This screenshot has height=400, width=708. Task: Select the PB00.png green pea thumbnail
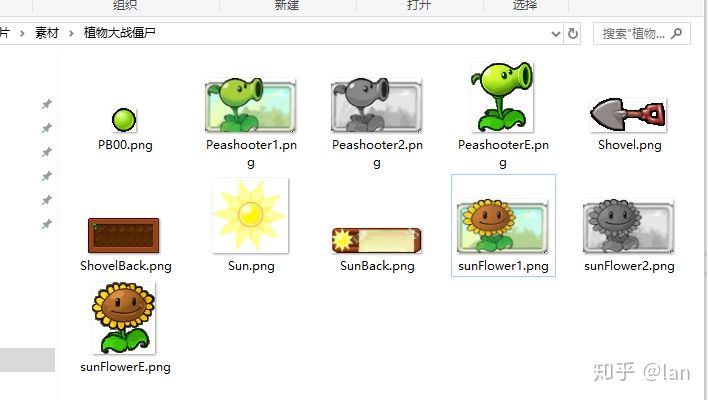(124, 120)
